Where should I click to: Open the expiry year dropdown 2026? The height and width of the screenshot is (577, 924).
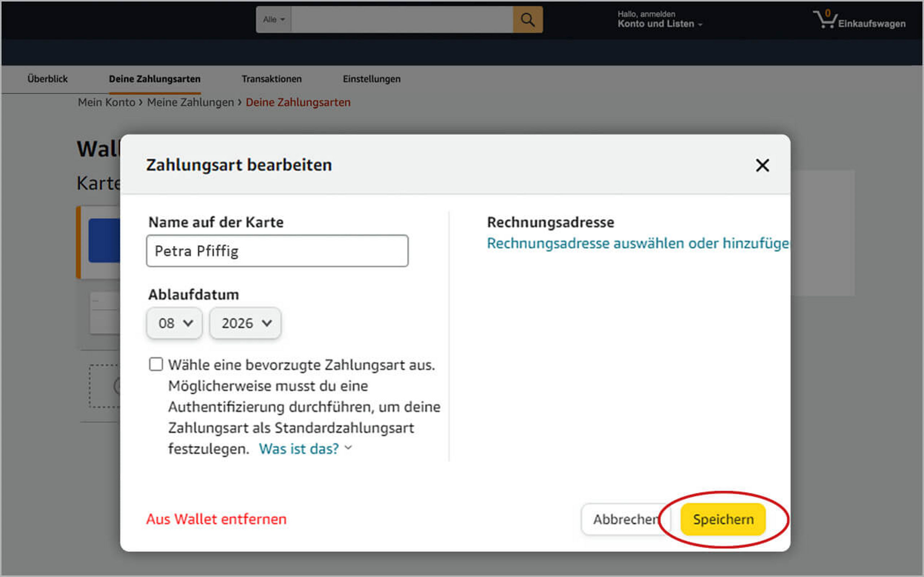tap(245, 323)
